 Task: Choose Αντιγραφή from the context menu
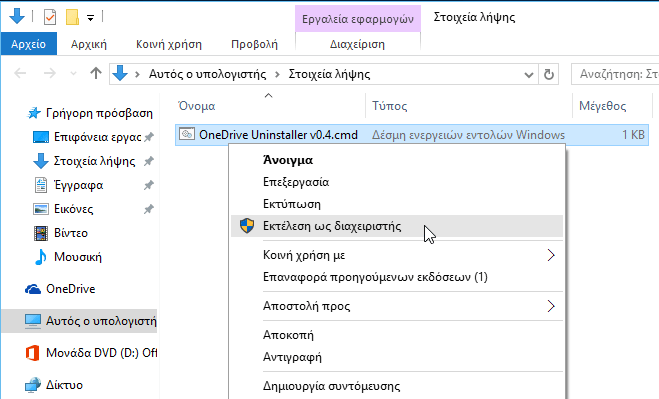(x=397, y=357)
